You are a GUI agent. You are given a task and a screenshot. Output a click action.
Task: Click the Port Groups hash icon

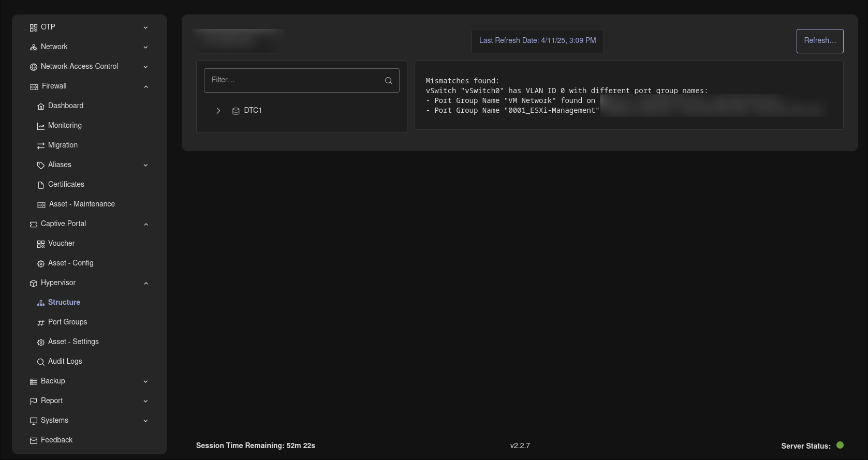click(41, 322)
